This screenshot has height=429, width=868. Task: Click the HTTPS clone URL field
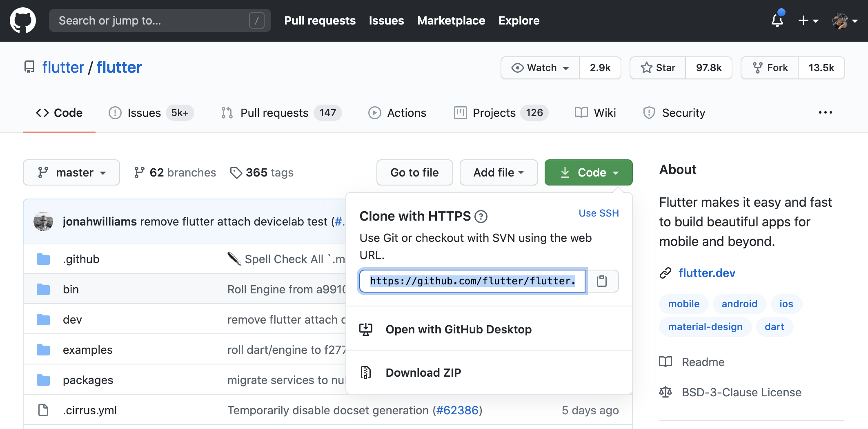(472, 281)
